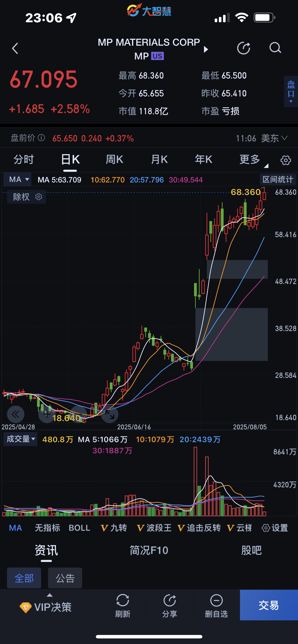
Task: Select the 追击反转 VIP indicator
Action: coord(199,528)
